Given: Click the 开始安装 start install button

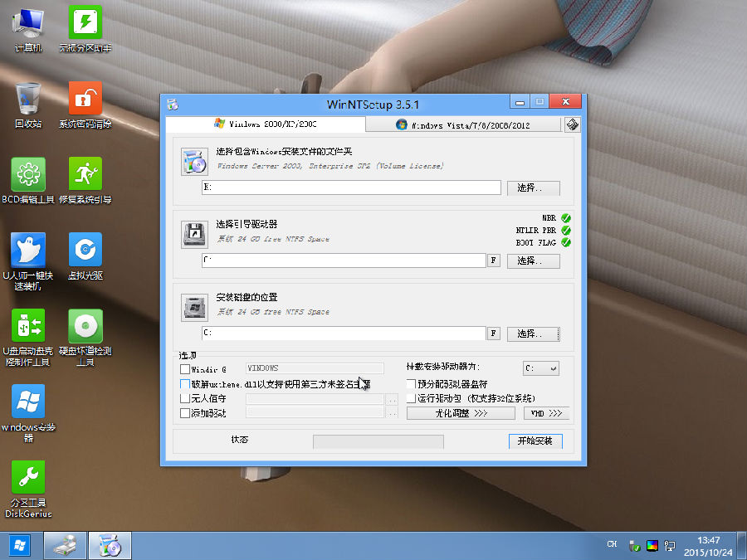Looking at the screenshot, I should click(535, 441).
